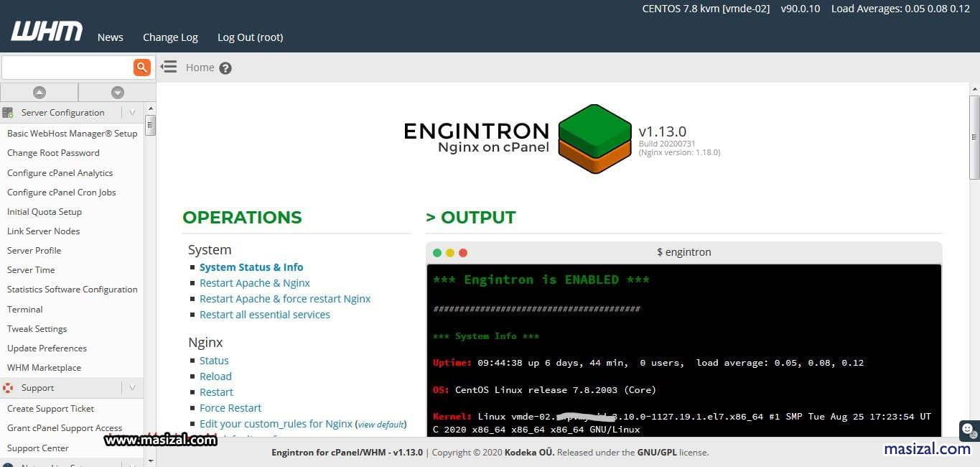980x467 pixels.
Task: Click the Engintron cube logo
Action: 594,139
